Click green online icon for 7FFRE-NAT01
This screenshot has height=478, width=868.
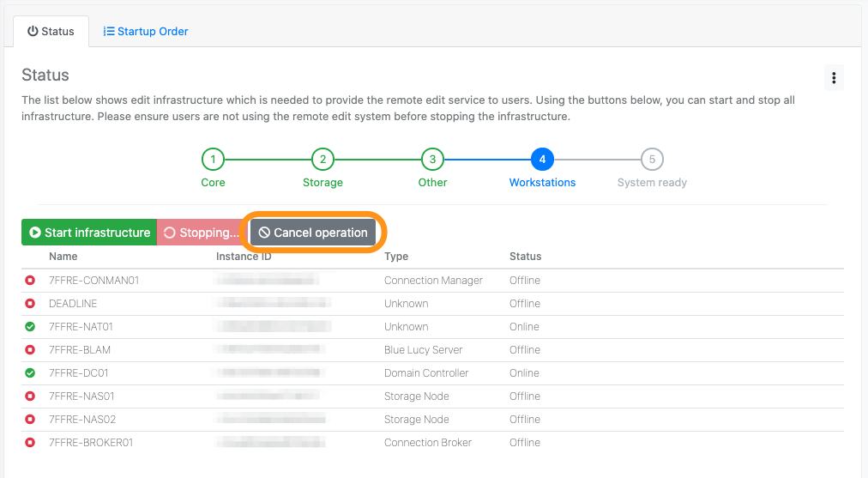pos(30,327)
